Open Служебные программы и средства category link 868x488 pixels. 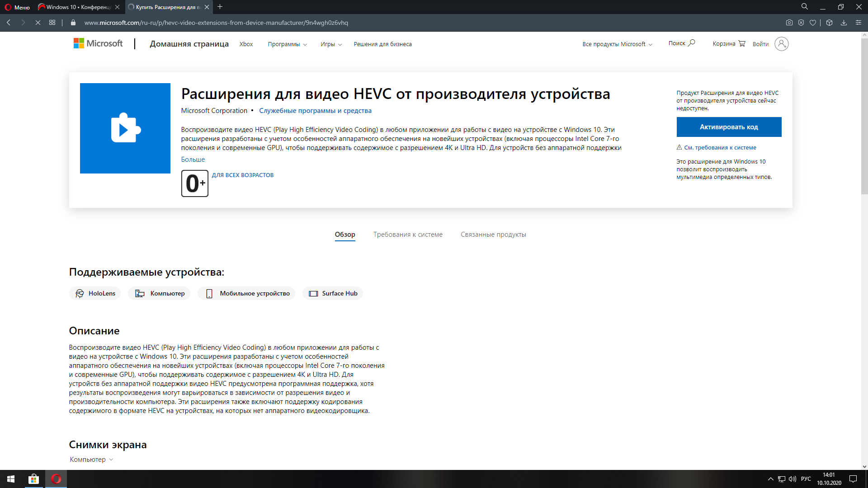tap(315, 111)
